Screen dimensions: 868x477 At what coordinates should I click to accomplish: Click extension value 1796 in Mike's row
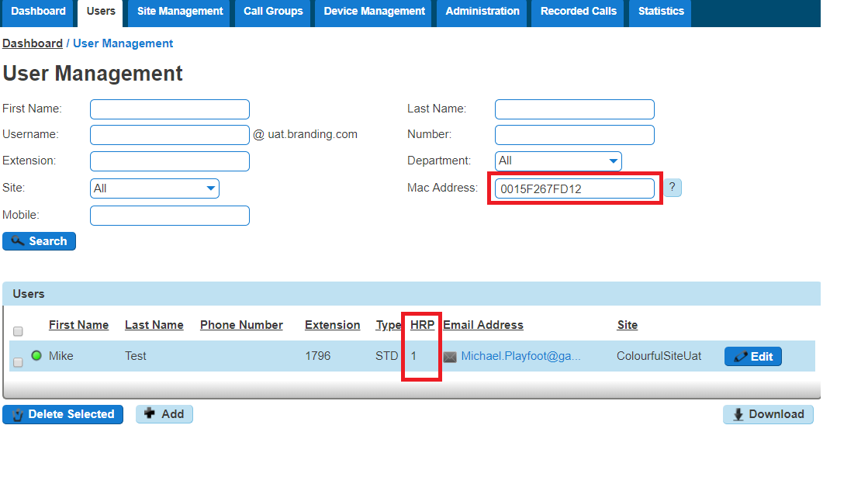318,356
